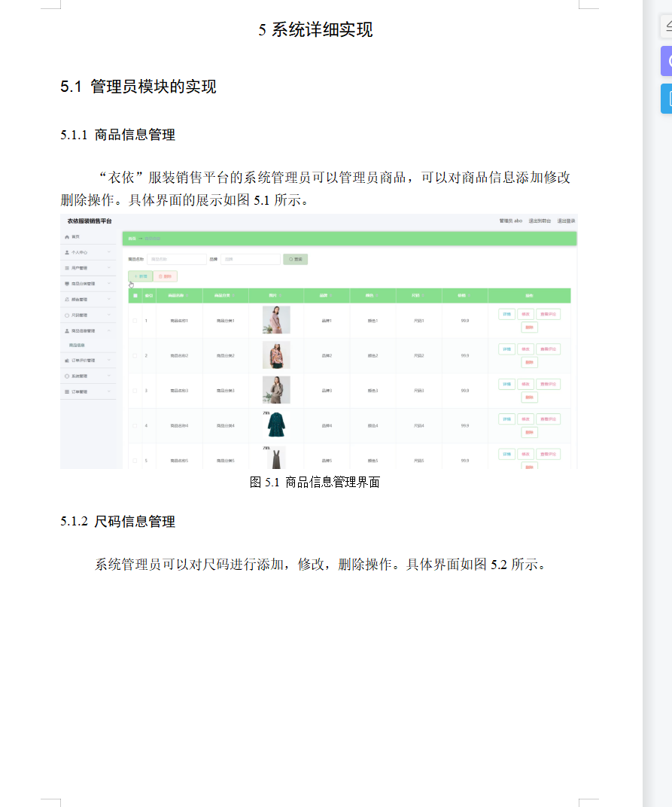Screen dimensions: 672x807
Task: Click the green dress thumbnail in row 4
Action: tap(276, 425)
